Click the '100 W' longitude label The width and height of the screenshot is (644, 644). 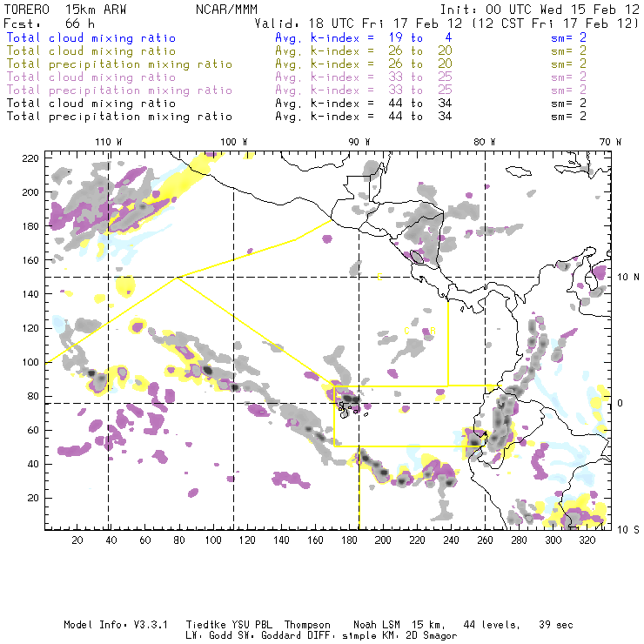click(234, 142)
